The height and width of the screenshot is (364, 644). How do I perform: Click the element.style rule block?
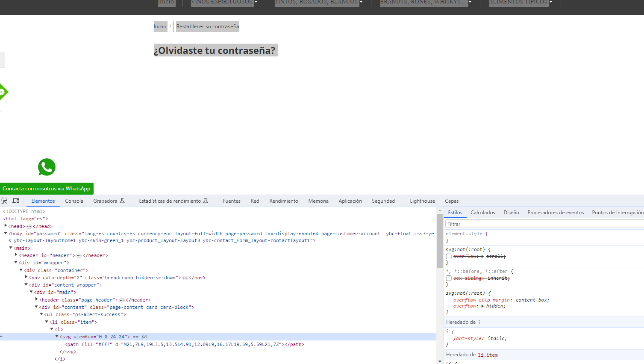[544, 237]
